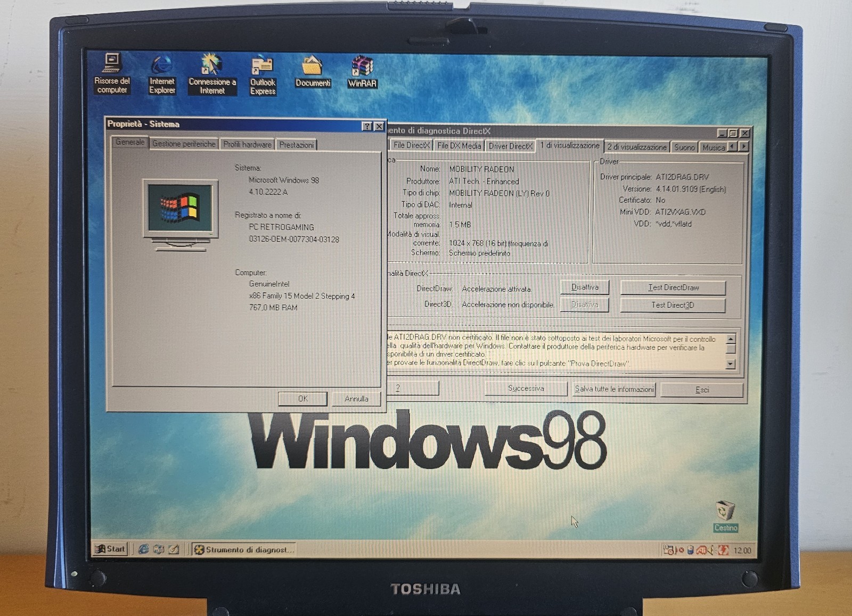This screenshot has height=616, width=852.
Task: Launch Internet Explorer desktop icon
Action: (162, 75)
